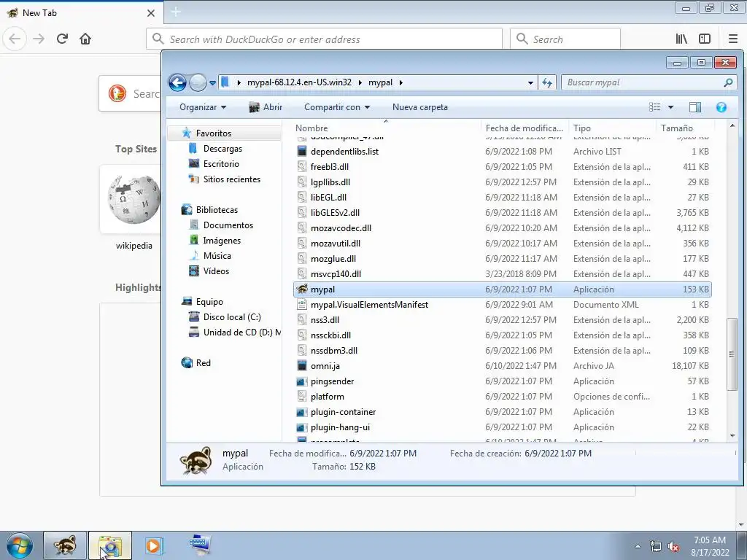Create a Nueva carpeta
The width and height of the screenshot is (747, 560).
point(419,107)
